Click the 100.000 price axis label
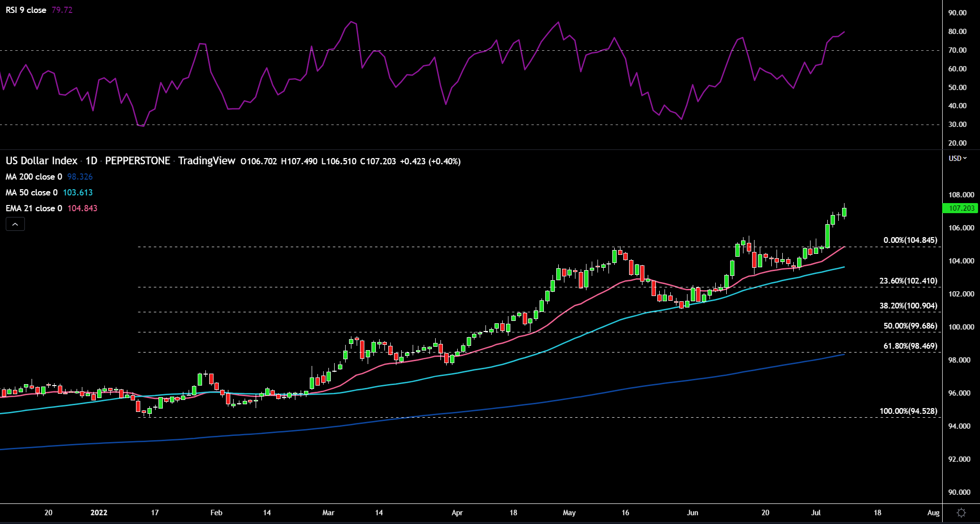The width and height of the screenshot is (980, 524). [961, 327]
